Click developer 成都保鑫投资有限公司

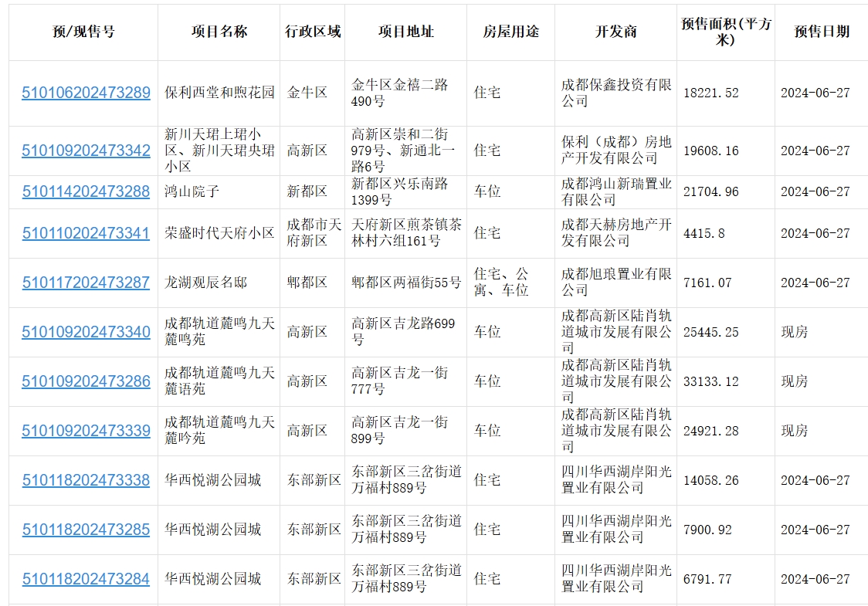coord(616,93)
